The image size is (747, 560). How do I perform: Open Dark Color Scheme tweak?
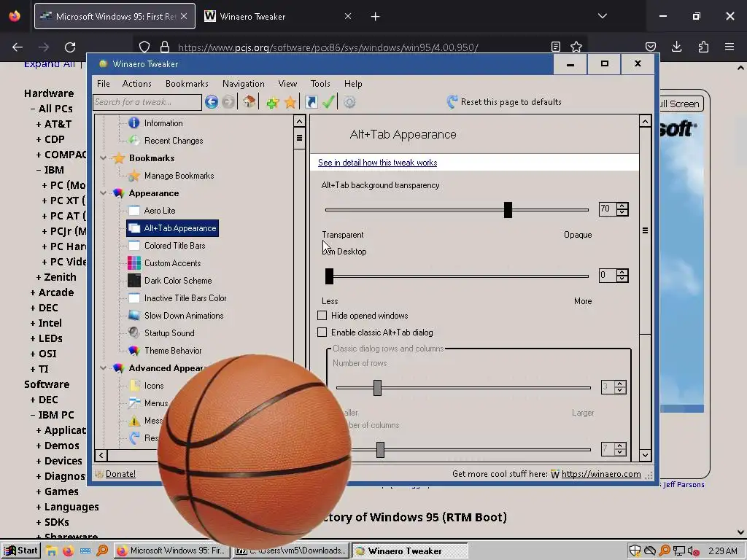[x=178, y=281]
